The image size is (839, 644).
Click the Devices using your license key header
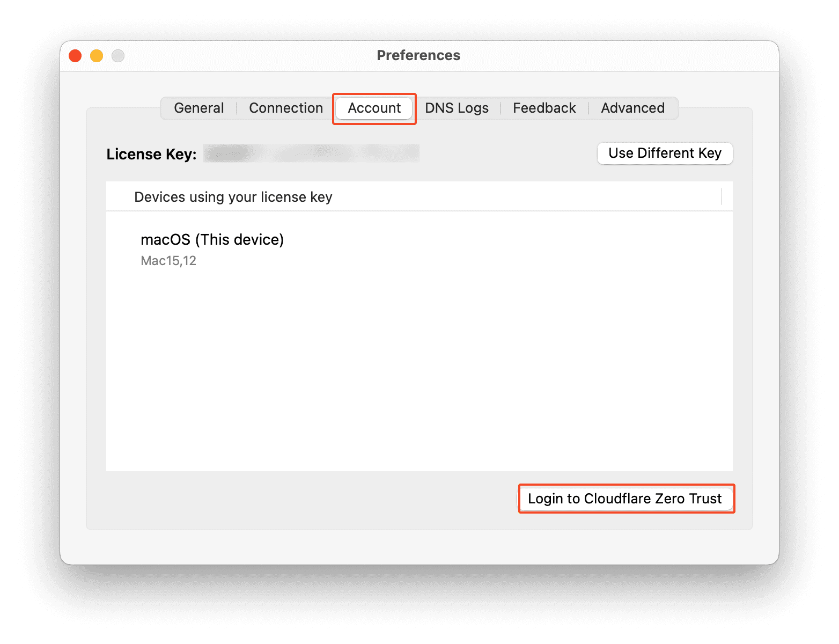[233, 197]
